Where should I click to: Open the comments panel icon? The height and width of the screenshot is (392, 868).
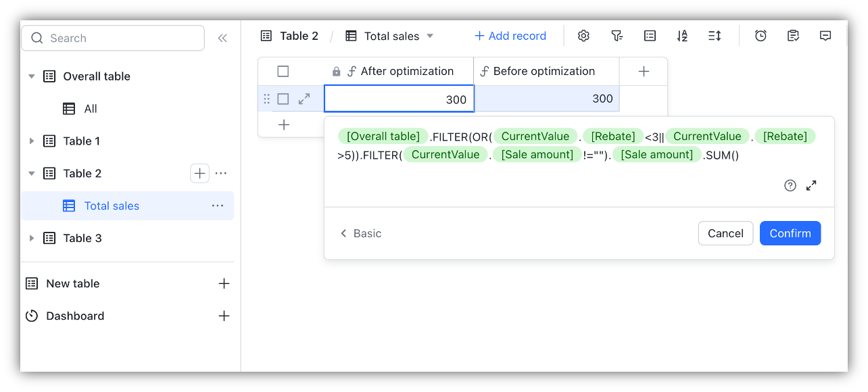tap(825, 35)
